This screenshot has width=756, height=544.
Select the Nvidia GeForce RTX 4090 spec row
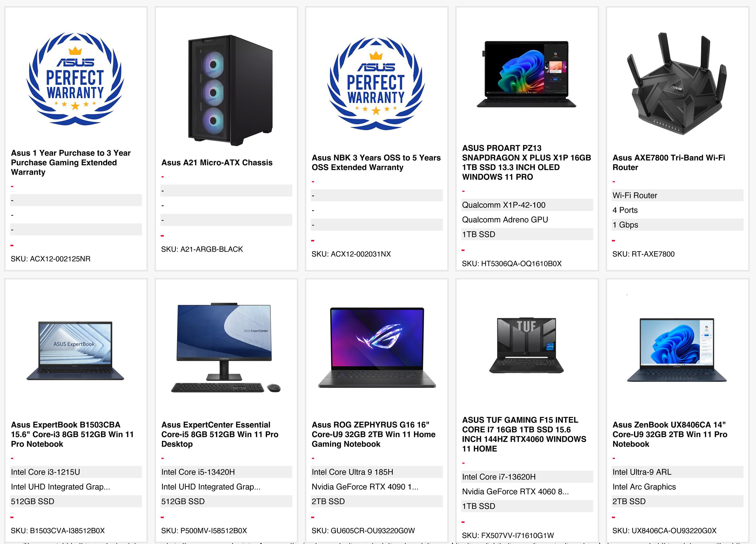[x=377, y=487]
